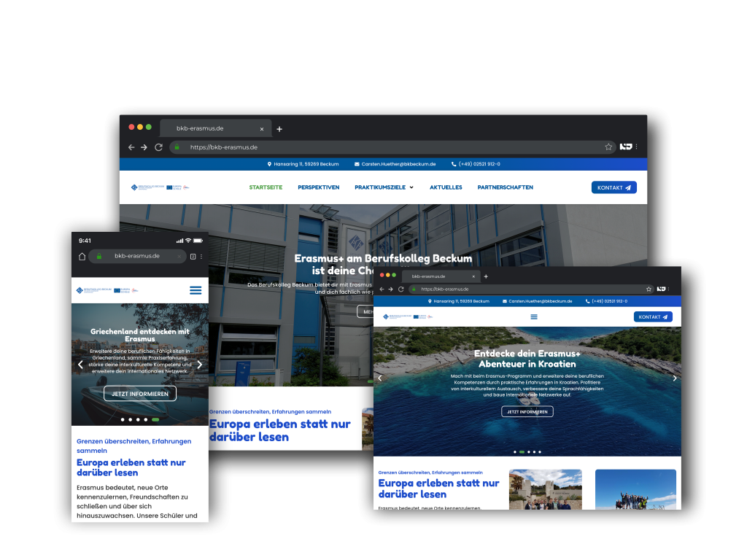Click the large browser URL field https://bkb-erasmus.de
The image size is (747, 560).
coord(391,147)
